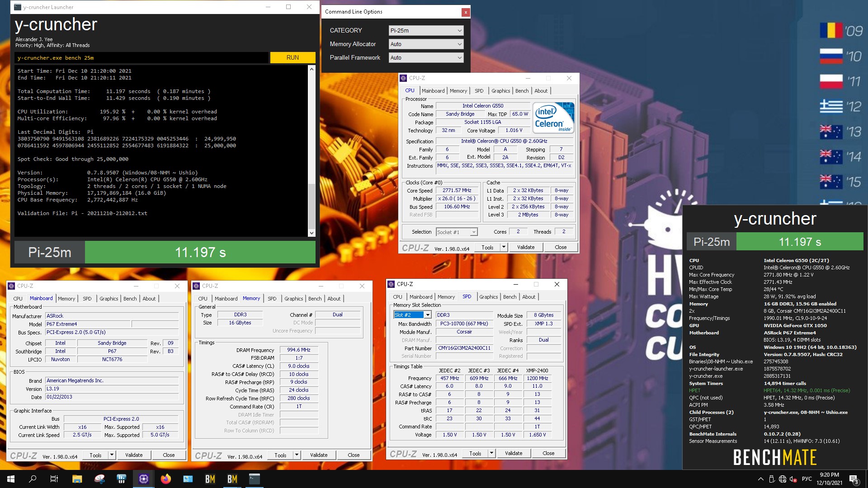Image resolution: width=868 pixels, height=488 pixels.
Task: Open the About tab in SPD CPU-Z window
Action: point(529,297)
